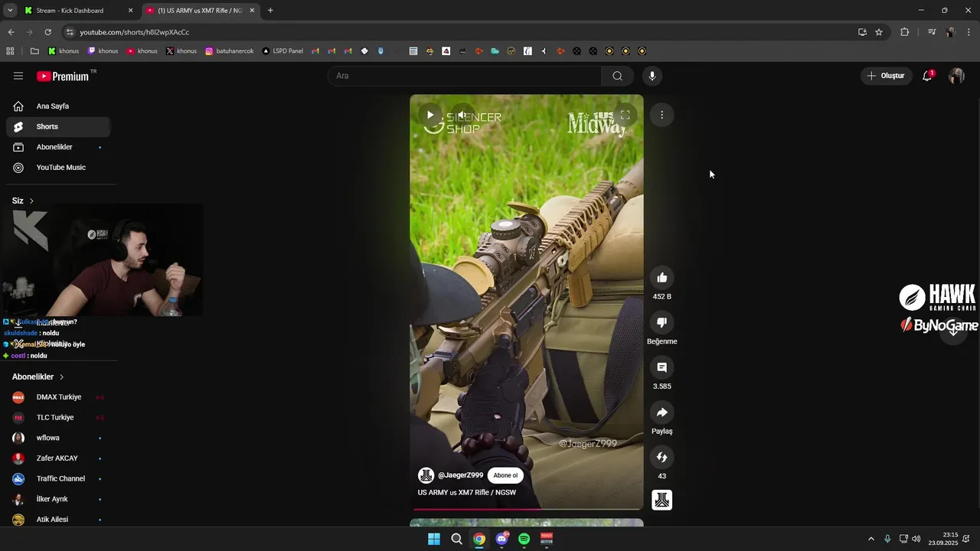Open Zafer AKCAY subscription channel
Image resolution: width=980 pixels, height=551 pixels.
pyautogui.click(x=58, y=458)
